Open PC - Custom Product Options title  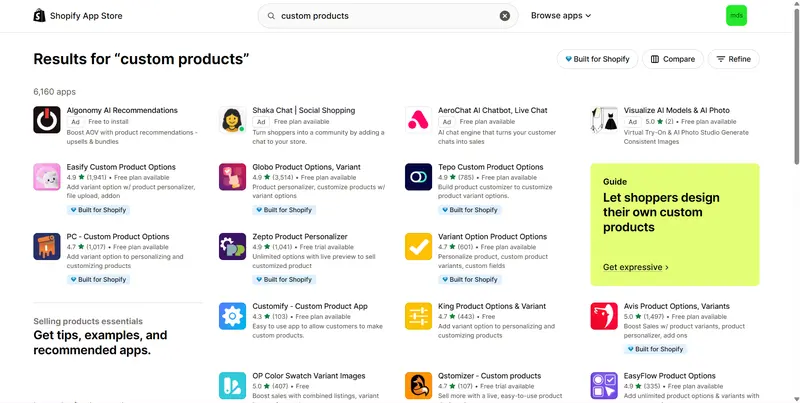pyautogui.click(x=118, y=237)
